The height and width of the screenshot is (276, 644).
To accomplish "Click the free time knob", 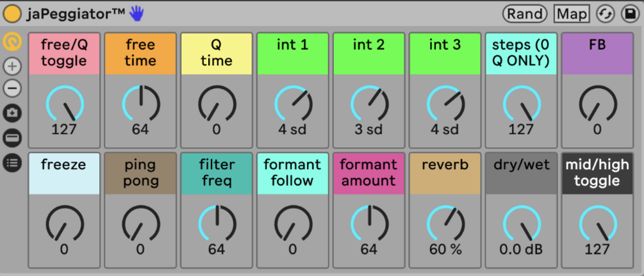I will [140, 104].
